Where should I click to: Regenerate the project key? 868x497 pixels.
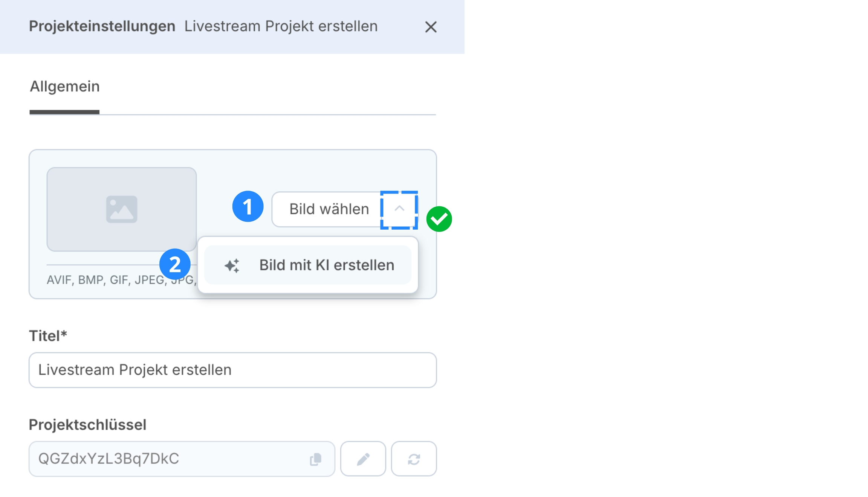click(414, 459)
